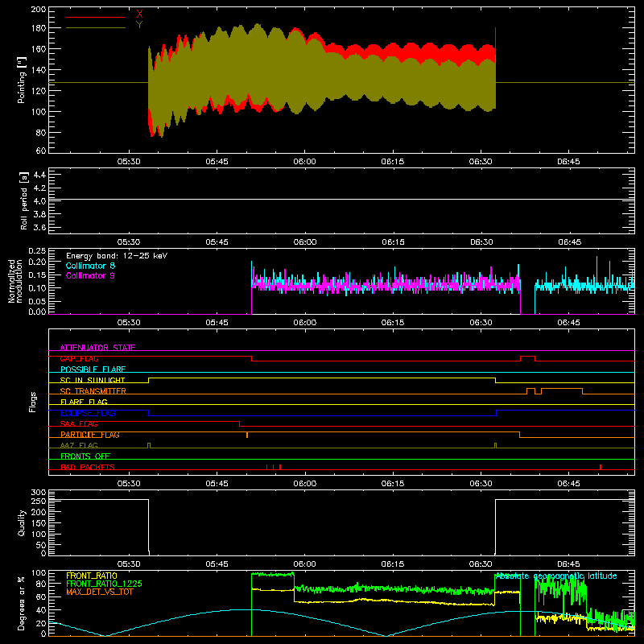Screen dimensions: 644x644
Task: Click the POSSIBLE_FLARE flag label
Action: [x=93, y=369]
